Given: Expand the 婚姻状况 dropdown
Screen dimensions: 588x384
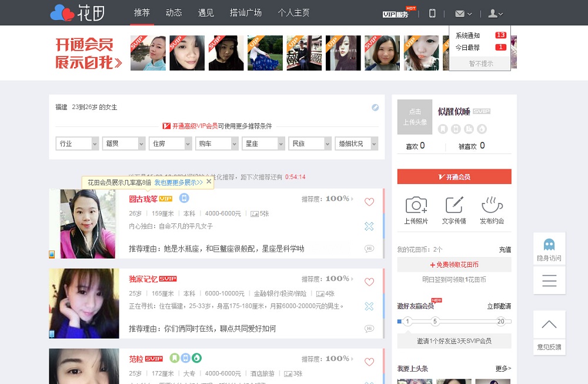Looking at the screenshot, I should [x=356, y=143].
